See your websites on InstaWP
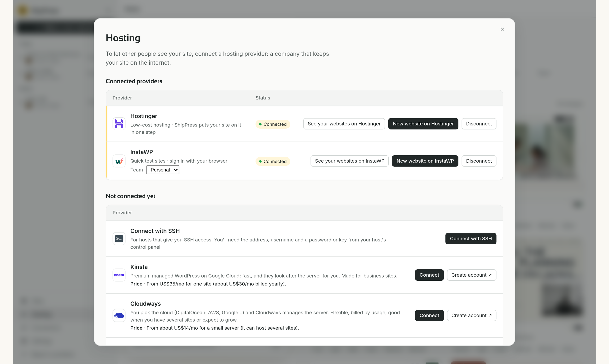 click(349, 161)
